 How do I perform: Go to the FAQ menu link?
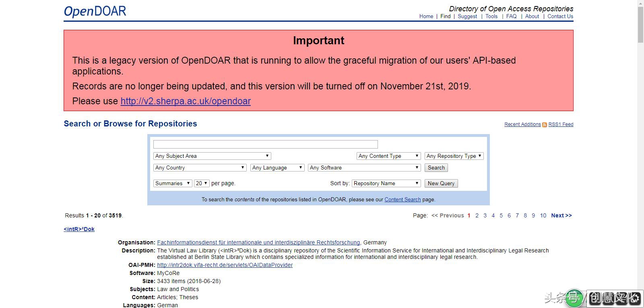511,17
